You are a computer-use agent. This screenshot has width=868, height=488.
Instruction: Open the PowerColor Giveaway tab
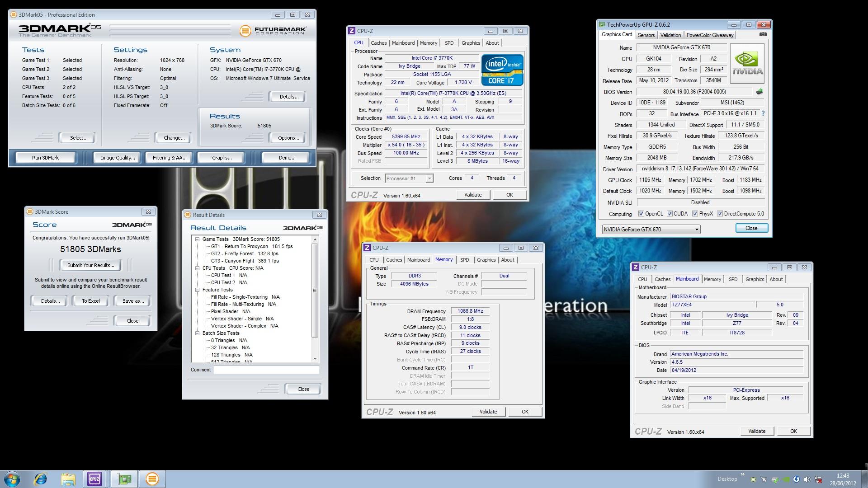point(710,35)
